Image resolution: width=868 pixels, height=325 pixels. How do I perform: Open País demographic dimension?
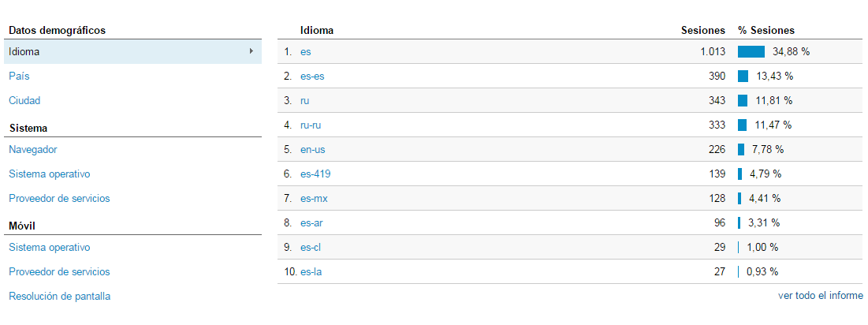[19, 77]
